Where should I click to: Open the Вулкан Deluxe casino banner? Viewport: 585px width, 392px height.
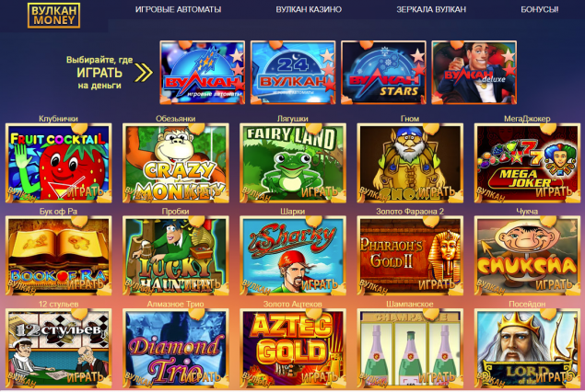click(x=474, y=73)
